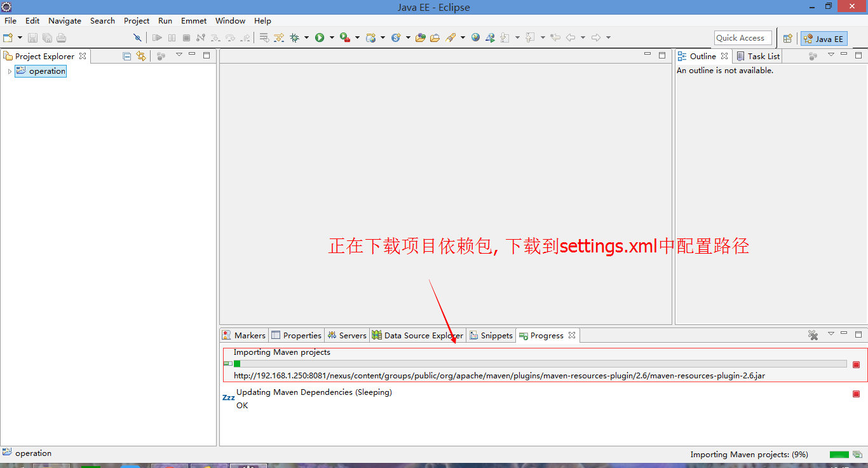Switch to the Properties tab
Image resolution: width=868 pixels, height=468 pixels.
pyautogui.click(x=296, y=335)
